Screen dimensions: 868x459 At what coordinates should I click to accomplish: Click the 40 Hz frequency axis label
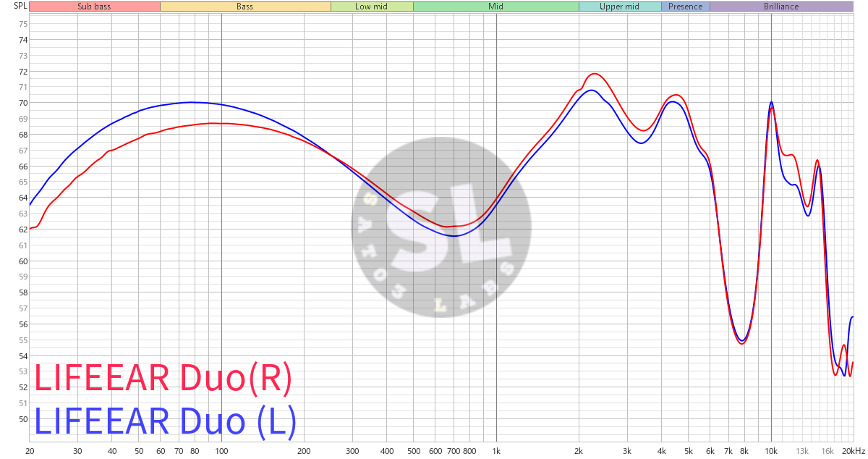(x=112, y=451)
